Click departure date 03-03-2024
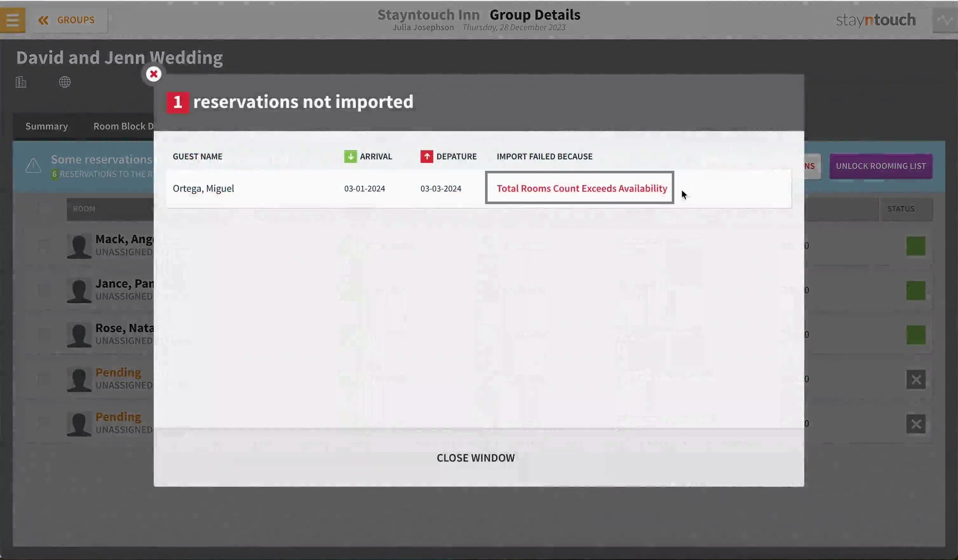Screen dimensions: 958x560 [x=441, y=189]
